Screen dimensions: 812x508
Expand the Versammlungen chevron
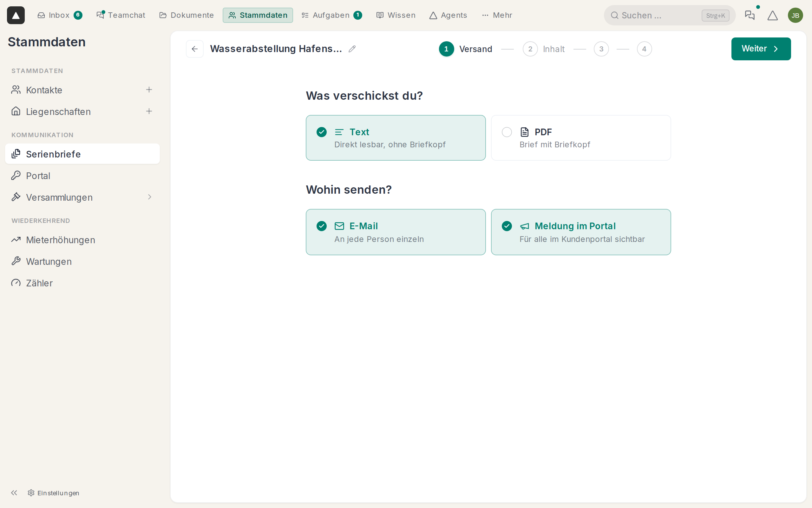point(150,197)
